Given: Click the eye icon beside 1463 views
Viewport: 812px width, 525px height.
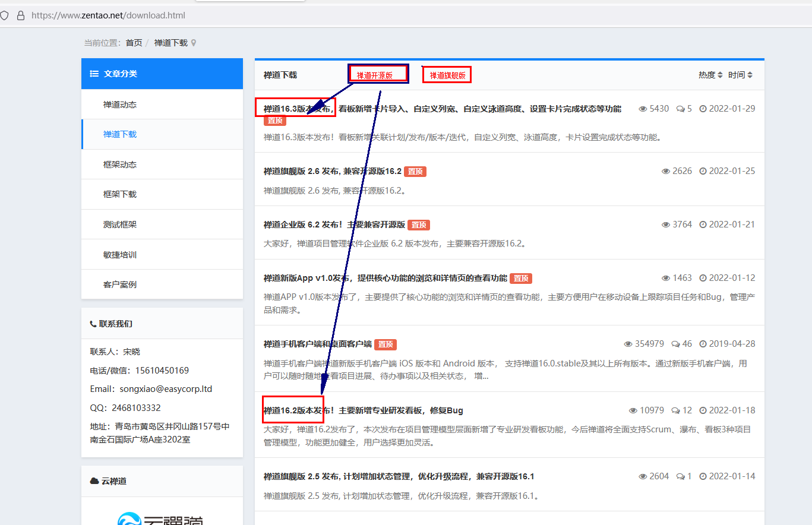Looking at the screenshot, I should point(666,278).
